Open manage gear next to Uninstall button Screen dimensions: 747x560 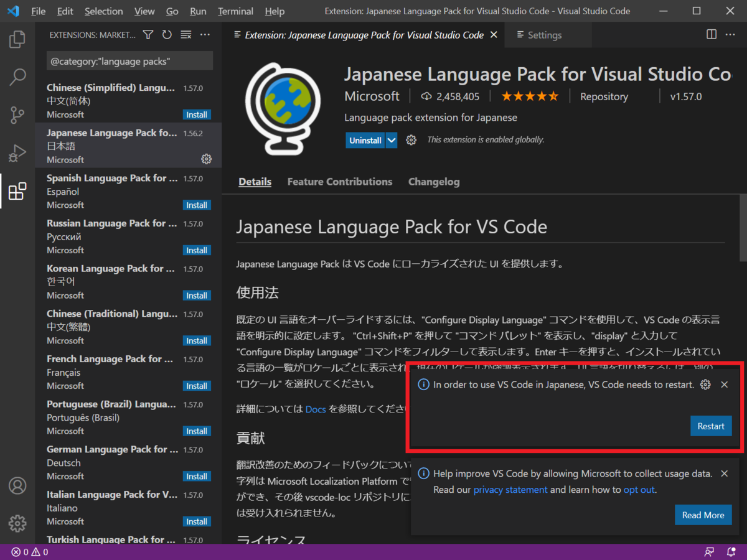[x=411, y=140]
